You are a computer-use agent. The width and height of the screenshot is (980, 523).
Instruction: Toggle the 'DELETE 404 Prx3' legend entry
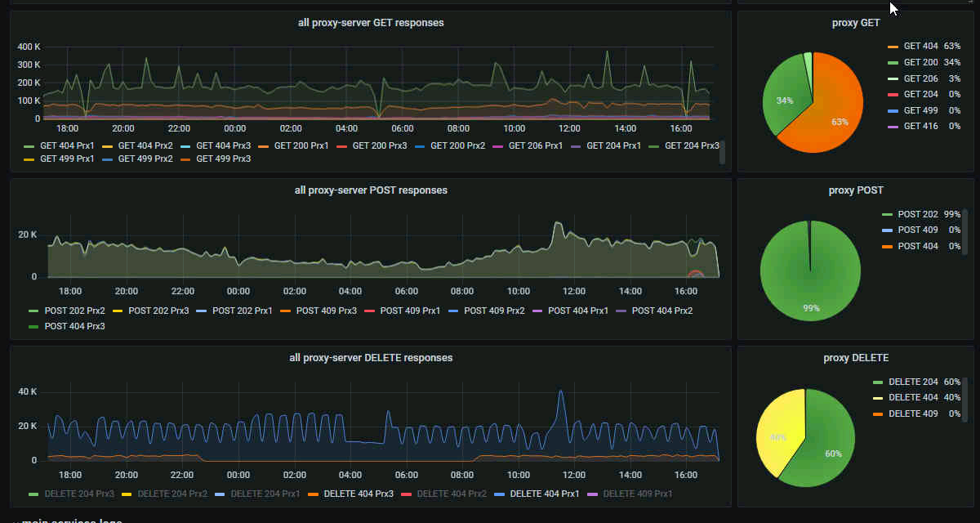pos(359,494)
